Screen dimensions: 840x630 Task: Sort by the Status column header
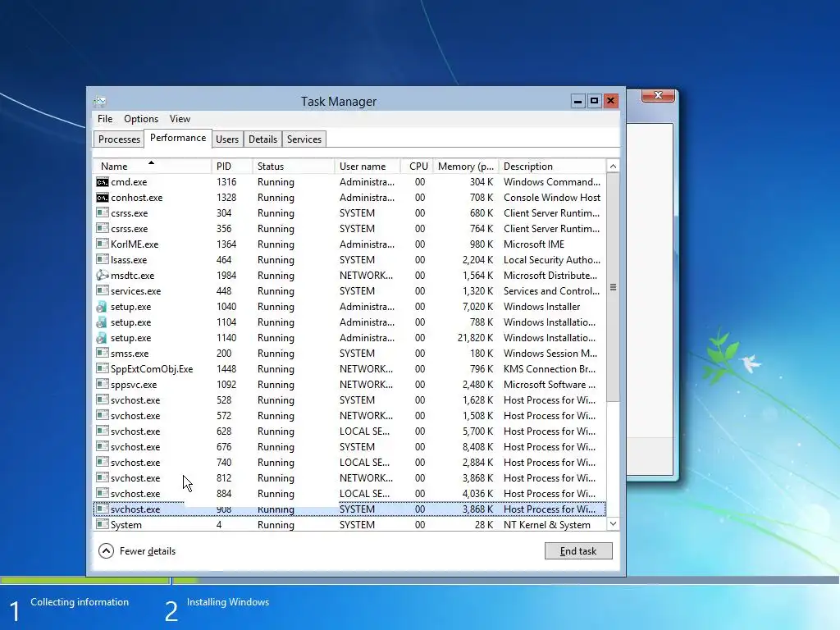tap(293, 166)
